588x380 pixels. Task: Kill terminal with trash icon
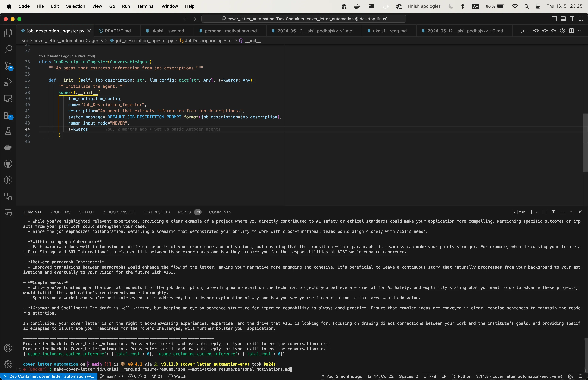click(x=553, y=212)
